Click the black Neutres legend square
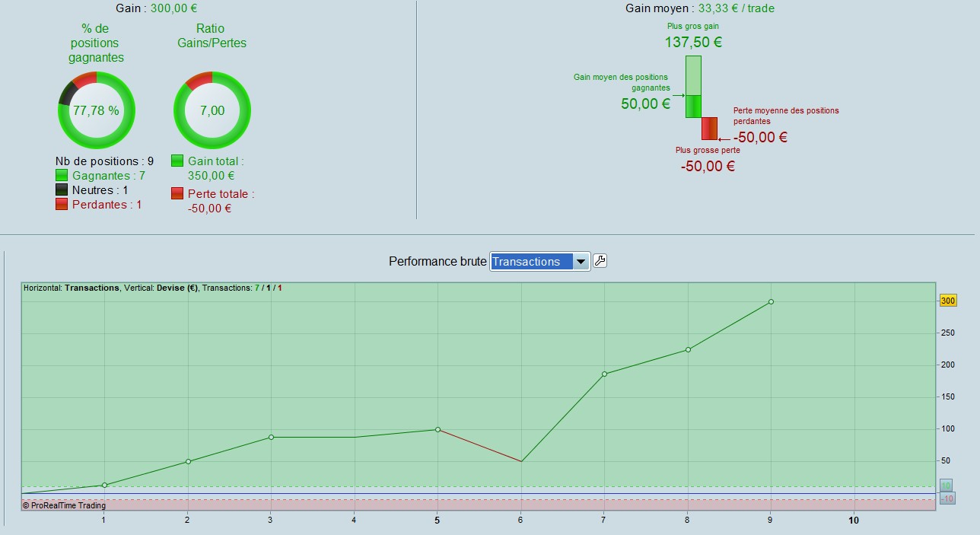This screenshot has width=980, height=535. [62, 190]
